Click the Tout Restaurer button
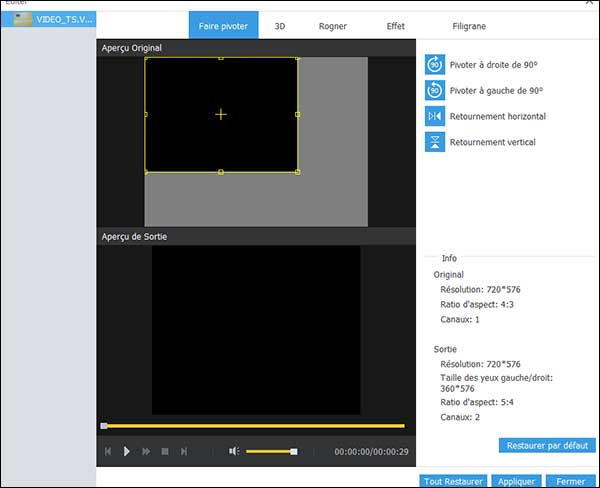Screen dimensions: 600x488 point(453,481)
